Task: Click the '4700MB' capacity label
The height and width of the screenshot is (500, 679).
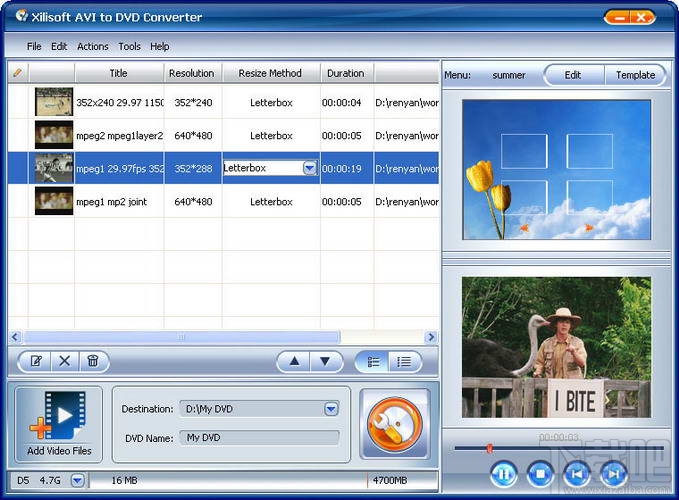Action: (x=390, y=480)
